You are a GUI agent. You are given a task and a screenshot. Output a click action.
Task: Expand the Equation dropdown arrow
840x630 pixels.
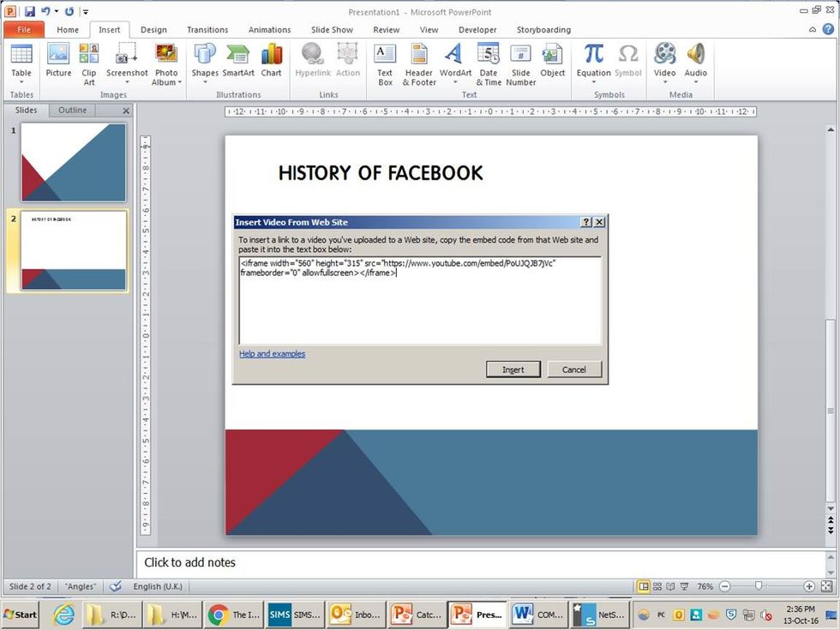[593, 82]
